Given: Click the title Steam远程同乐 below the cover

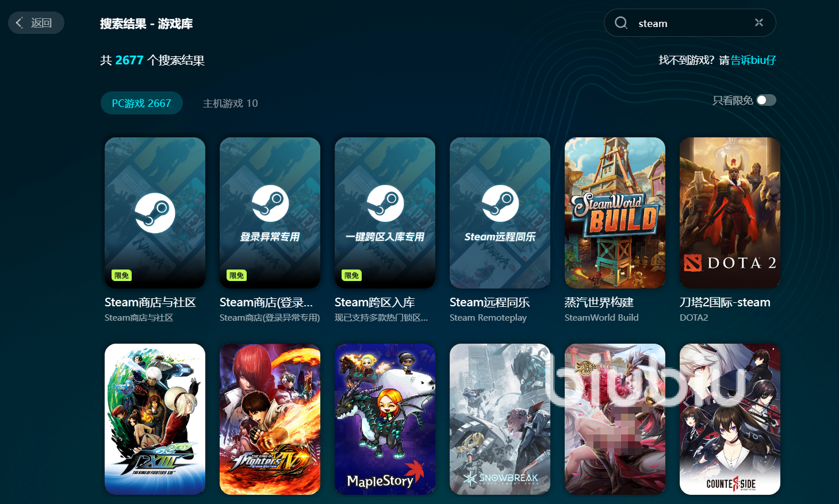Looking at the screenshot, I should click(x=489, y=302).
